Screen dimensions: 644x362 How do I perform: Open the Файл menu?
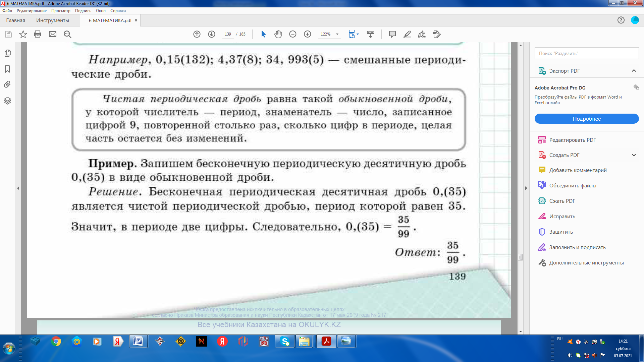click(x=7, y=11)
